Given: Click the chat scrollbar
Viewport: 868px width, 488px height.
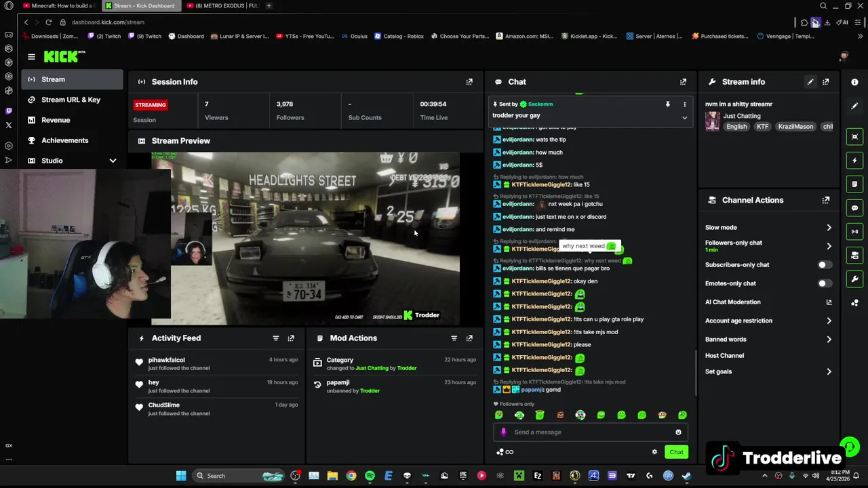Looking at the screenshot, I should click(696, 372).
